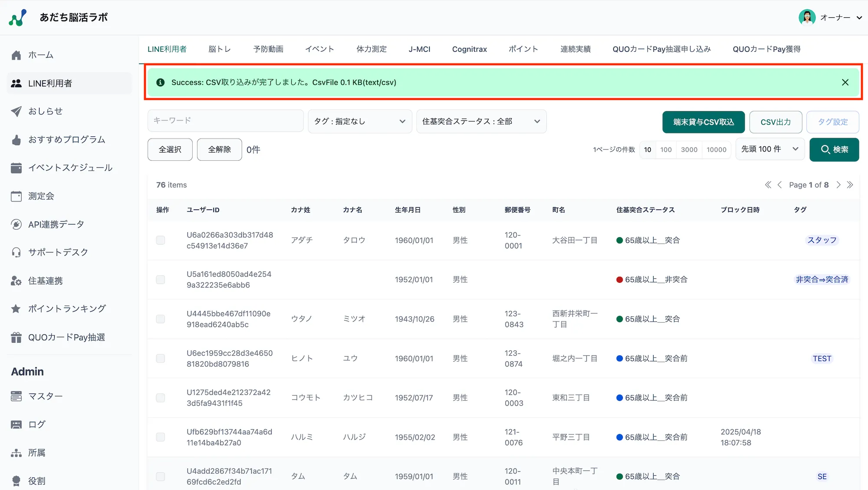Open QUOカードPay抽選 gift icon

16,337
